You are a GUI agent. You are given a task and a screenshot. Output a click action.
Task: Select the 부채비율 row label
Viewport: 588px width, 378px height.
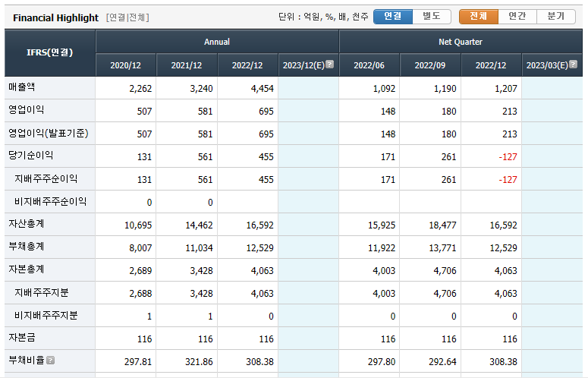tap(27, 361)
